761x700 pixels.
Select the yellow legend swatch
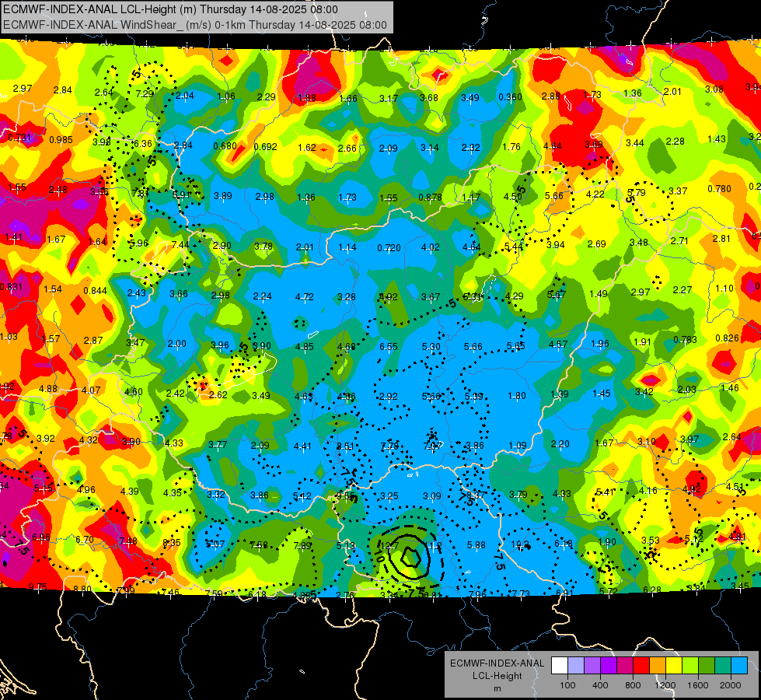coord(674,665)
